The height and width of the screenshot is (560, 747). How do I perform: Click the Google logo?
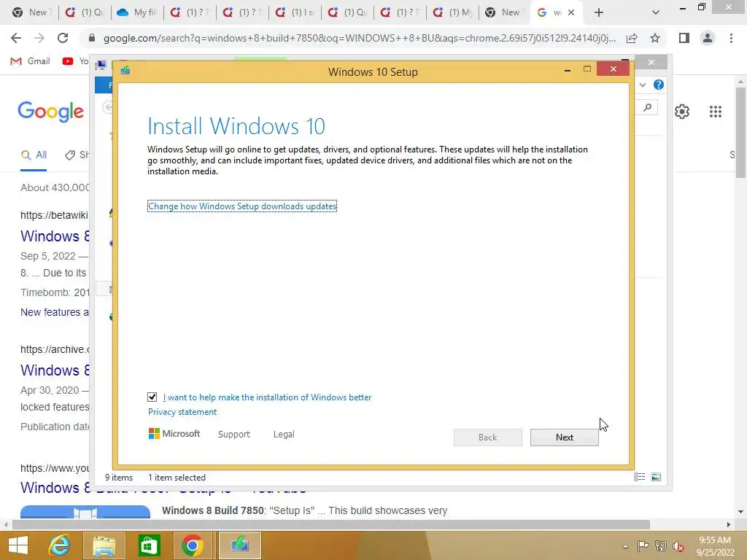click(51, 112)
